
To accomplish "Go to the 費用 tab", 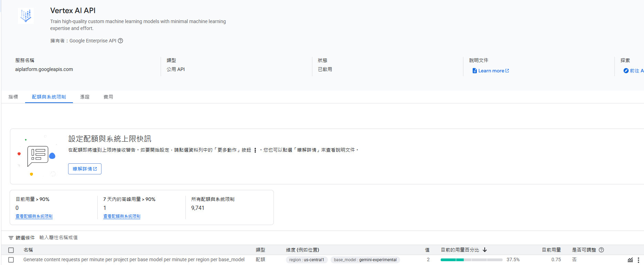I will tap(108, 97).
